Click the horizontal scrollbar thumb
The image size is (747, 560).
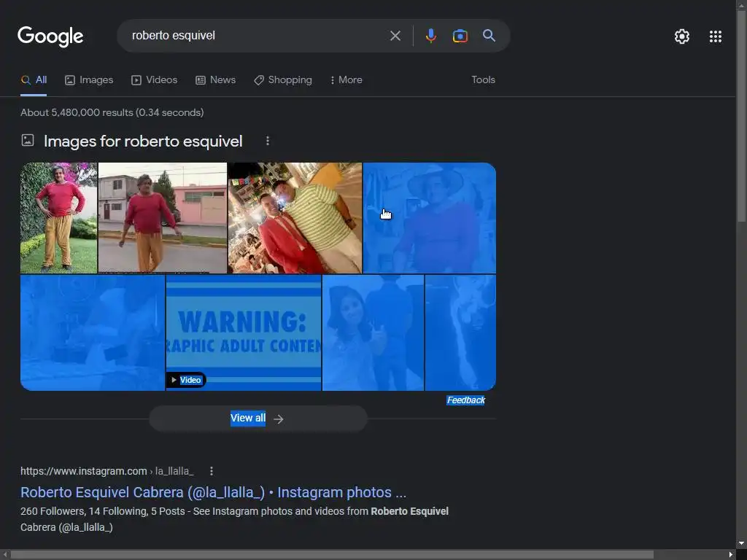point(332,555)
